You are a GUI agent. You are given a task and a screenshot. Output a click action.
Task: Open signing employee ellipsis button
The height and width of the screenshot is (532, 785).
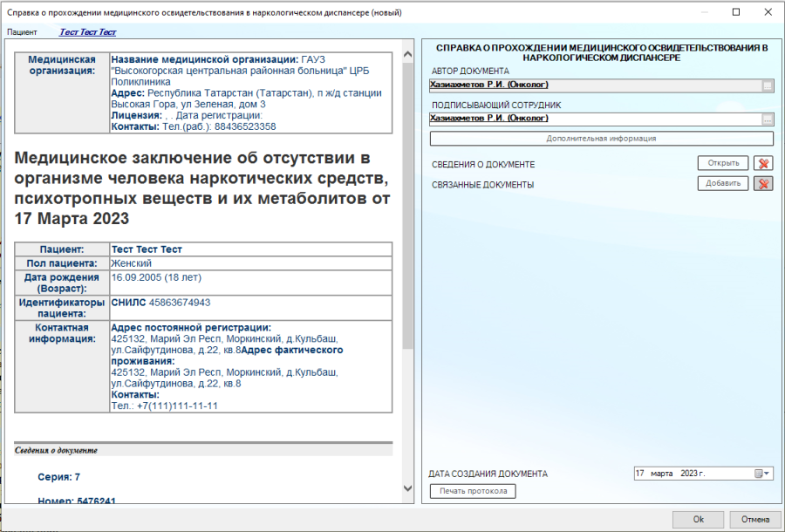(768, 119)
